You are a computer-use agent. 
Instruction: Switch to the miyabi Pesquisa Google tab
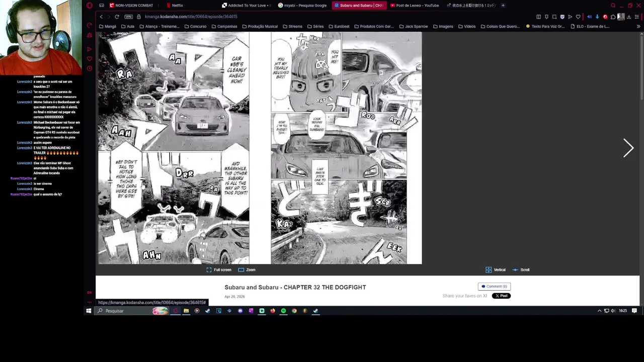click(x=304, y=6)
